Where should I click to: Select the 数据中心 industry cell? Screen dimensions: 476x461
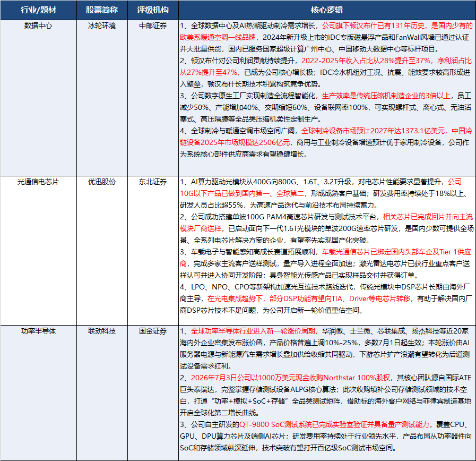click(x=38, y=98)
